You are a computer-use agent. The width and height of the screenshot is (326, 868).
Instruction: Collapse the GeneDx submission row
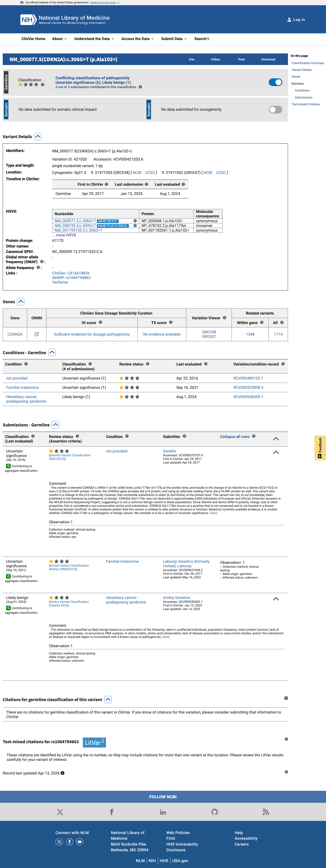(276, 452)
